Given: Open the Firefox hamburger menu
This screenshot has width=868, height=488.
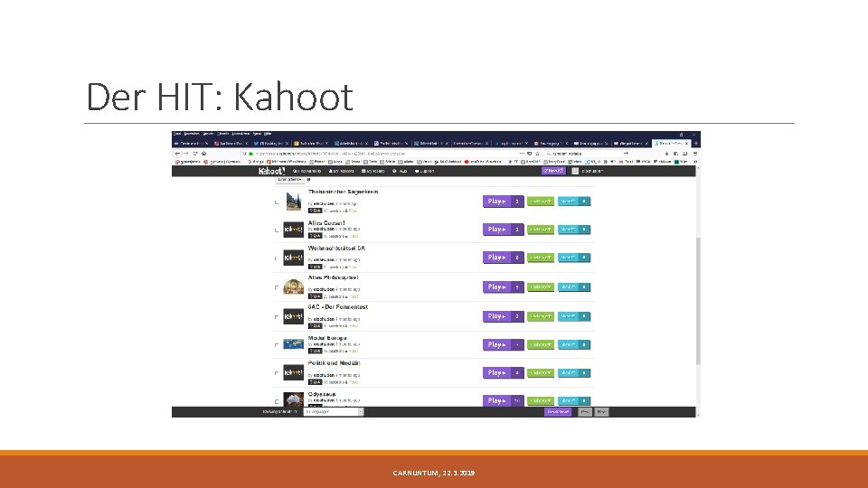Looking at the screenshot, I should pos(694,154).
